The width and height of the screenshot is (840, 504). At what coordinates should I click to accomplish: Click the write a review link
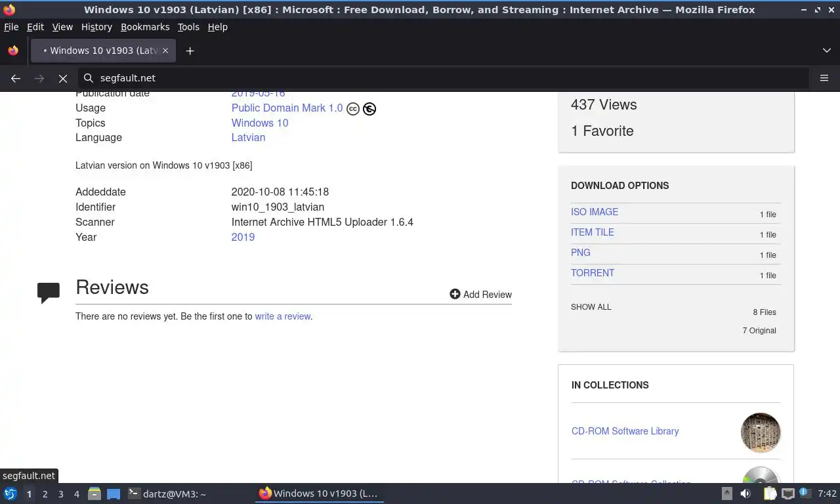pyautogui.click(x=283, y=316)
